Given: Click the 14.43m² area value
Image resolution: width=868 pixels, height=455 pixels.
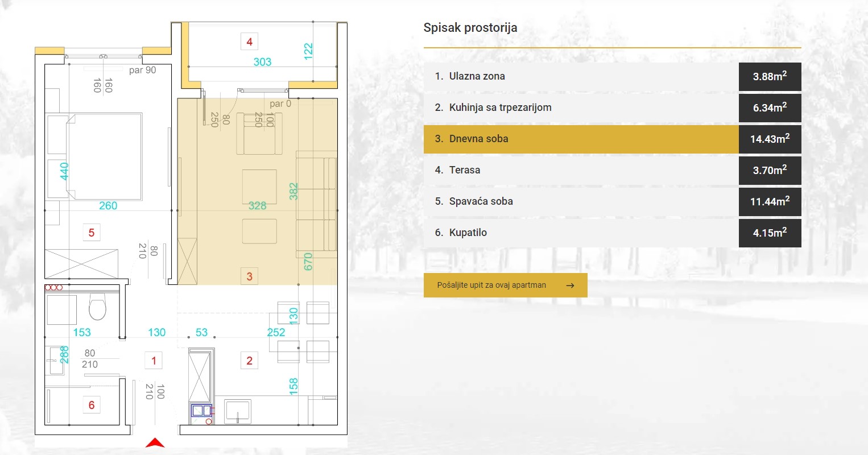Looking at the screenshot, I should 770,139.
